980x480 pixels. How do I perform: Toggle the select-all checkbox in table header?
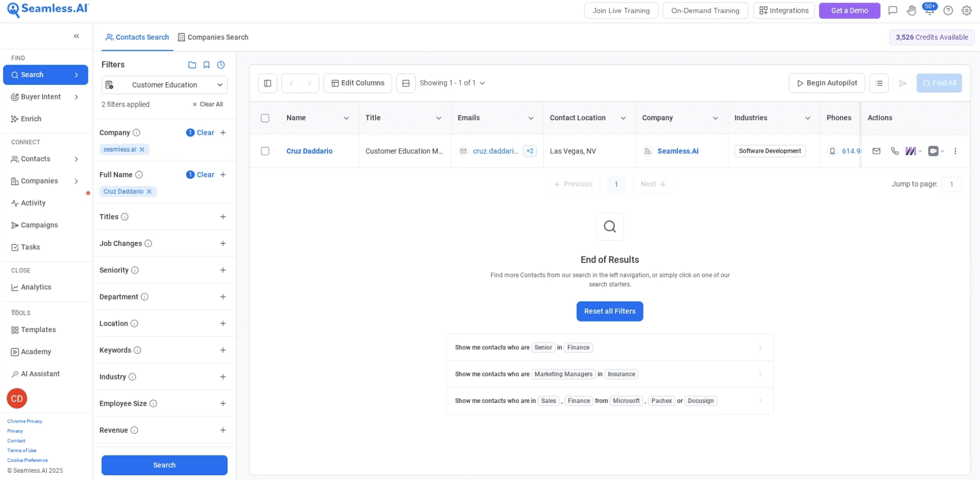point(265,118)
